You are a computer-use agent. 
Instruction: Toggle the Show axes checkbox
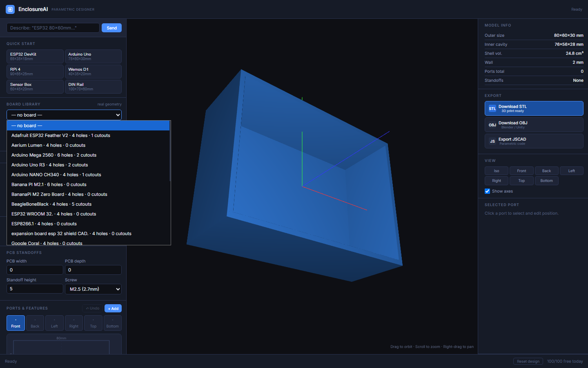click(487, 191)
